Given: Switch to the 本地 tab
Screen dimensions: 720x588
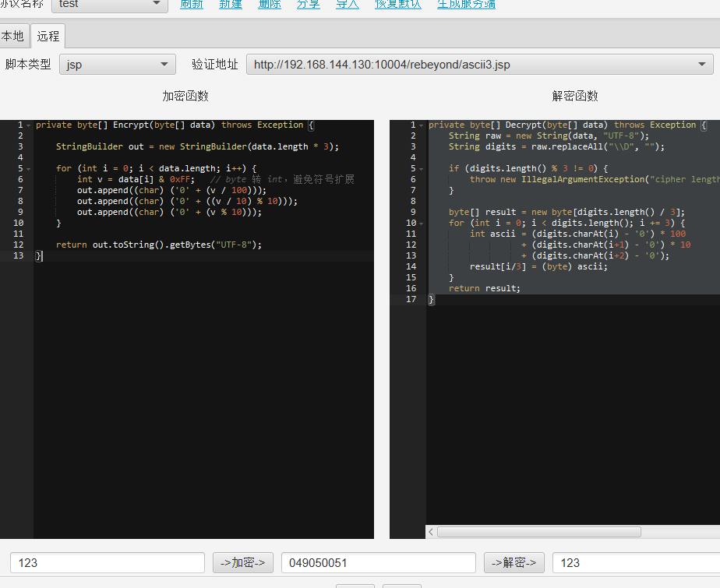Looking at the screenshot, I should 12,36.
